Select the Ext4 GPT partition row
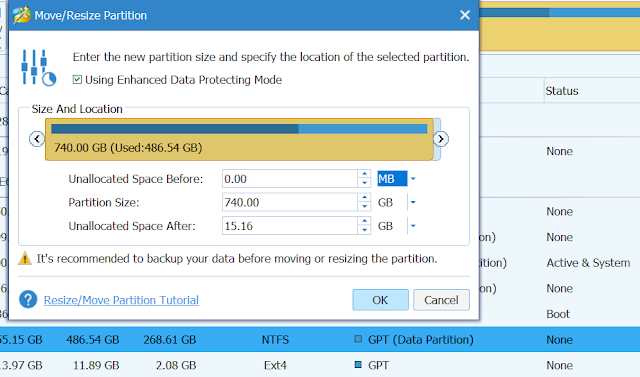This screenshot has width=640, height=377. 320,365
